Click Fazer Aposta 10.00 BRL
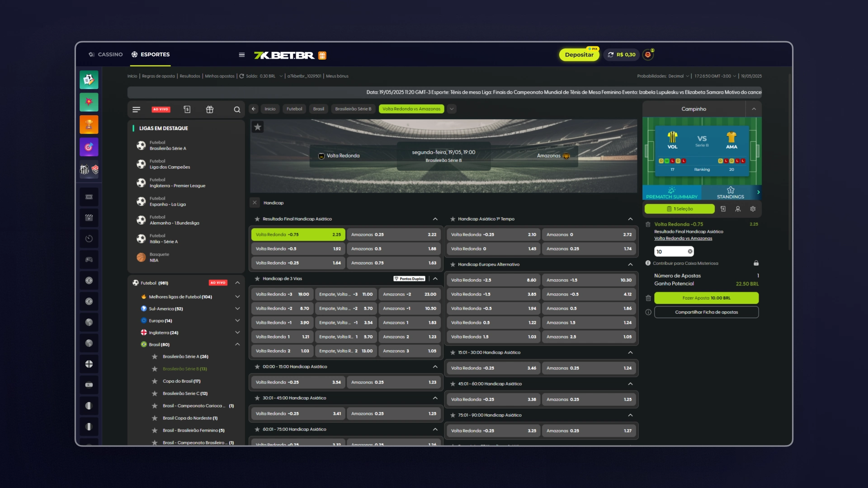 (x=706, y=298)
